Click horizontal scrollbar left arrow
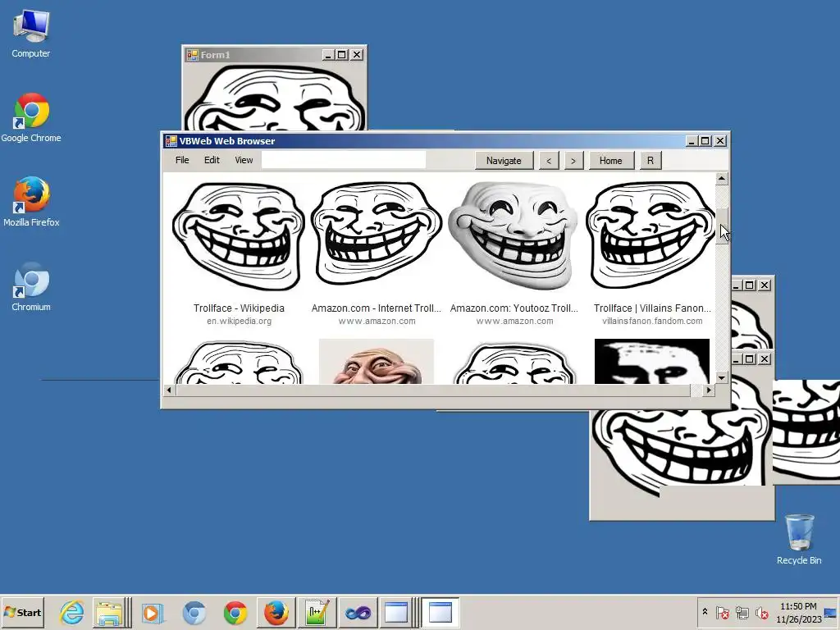 pos(169,390)
